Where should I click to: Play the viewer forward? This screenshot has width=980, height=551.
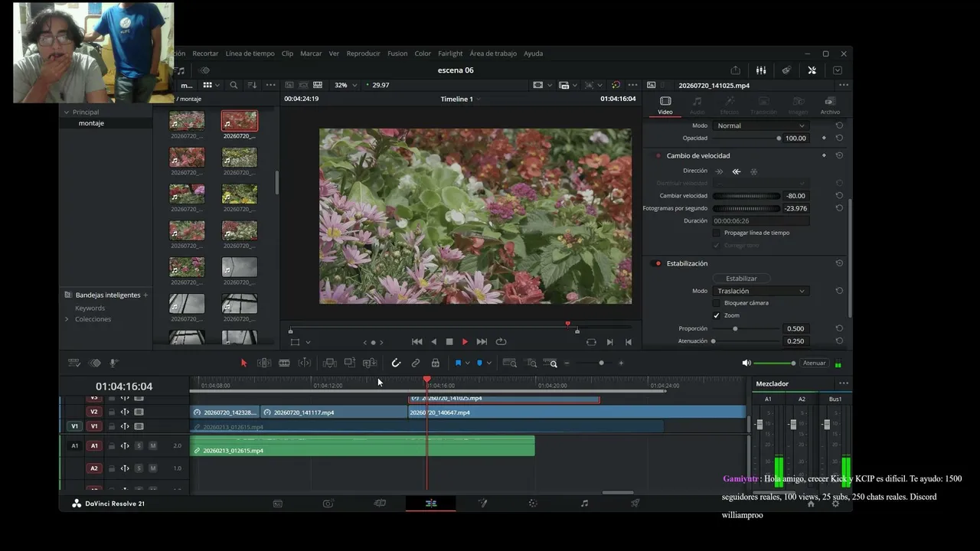pyautogui.click(x=465, y=342)
